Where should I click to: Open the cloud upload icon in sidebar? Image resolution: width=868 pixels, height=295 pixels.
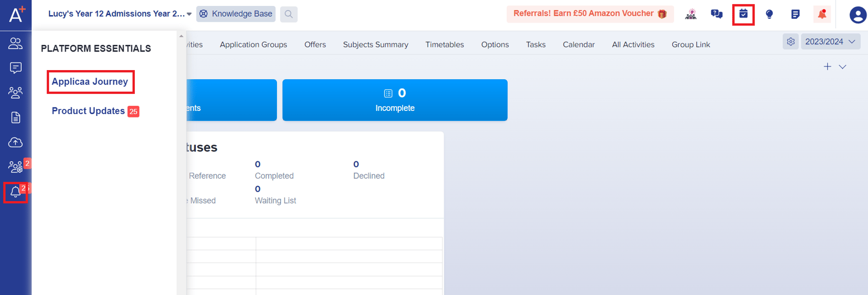click(x=15, y=143)
